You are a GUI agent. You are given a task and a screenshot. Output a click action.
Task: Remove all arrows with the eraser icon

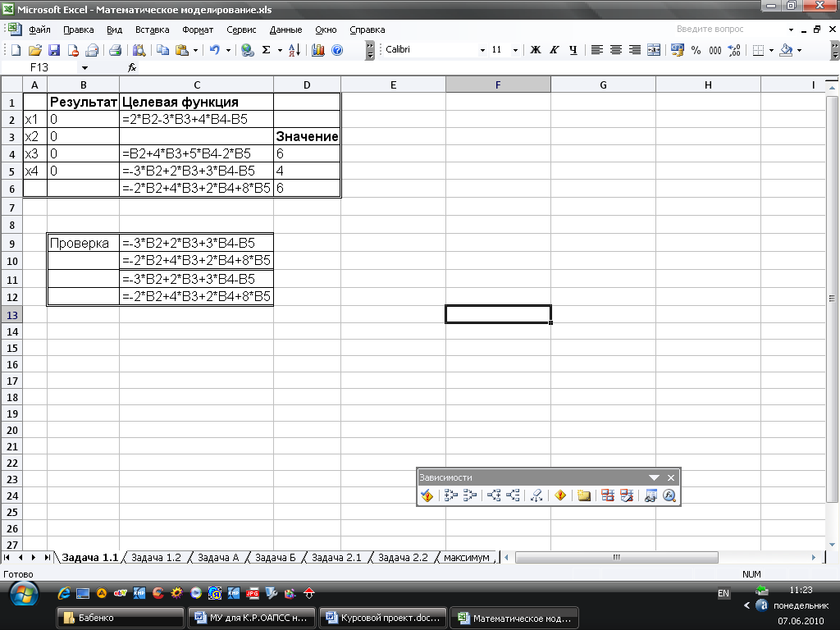(x=536, y=495)
